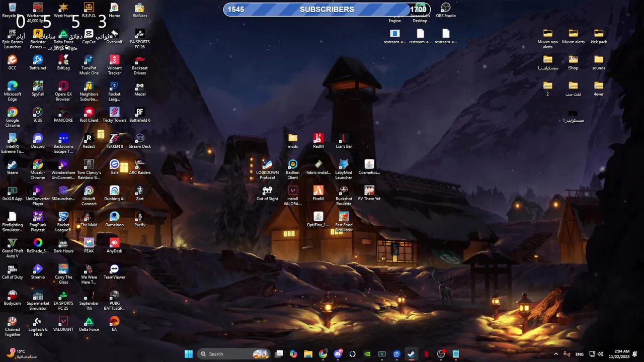Launch Liar's Bar from the desktop
The width and height of the screenshot is (644, 362).
pos(344,141)
